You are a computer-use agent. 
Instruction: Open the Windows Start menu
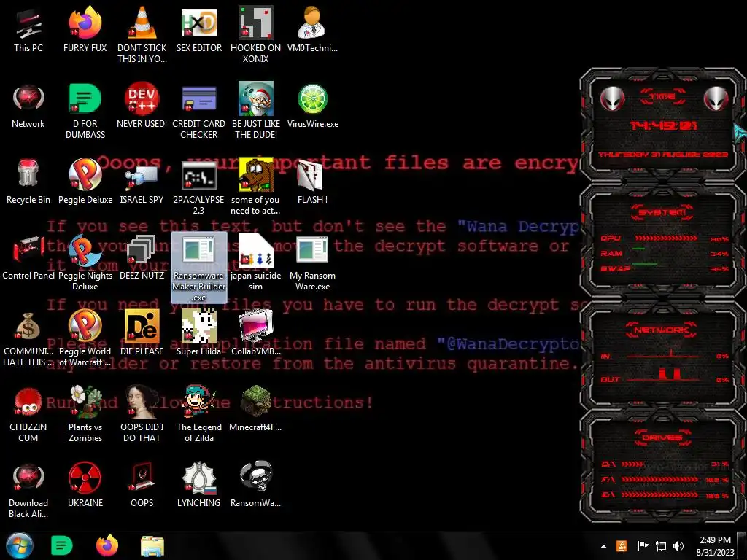20,545
